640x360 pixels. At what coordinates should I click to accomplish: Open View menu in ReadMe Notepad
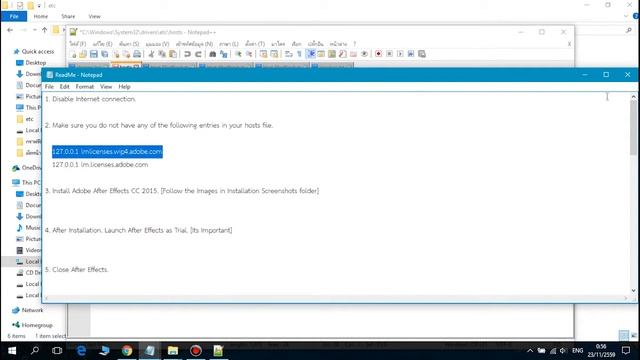pyautogui.click(x=106, y=87)
